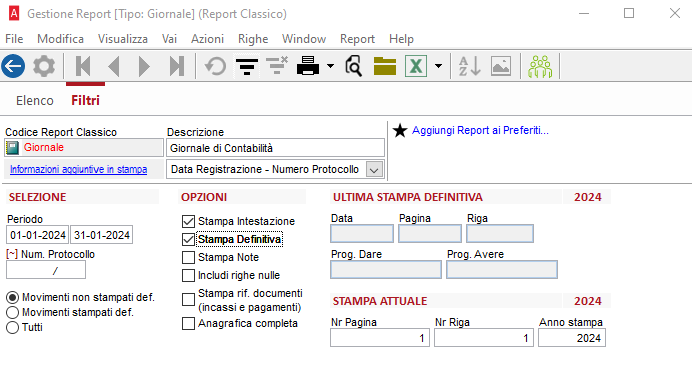Open the Modifica menu
692x366 pixels.
(60, 39)
